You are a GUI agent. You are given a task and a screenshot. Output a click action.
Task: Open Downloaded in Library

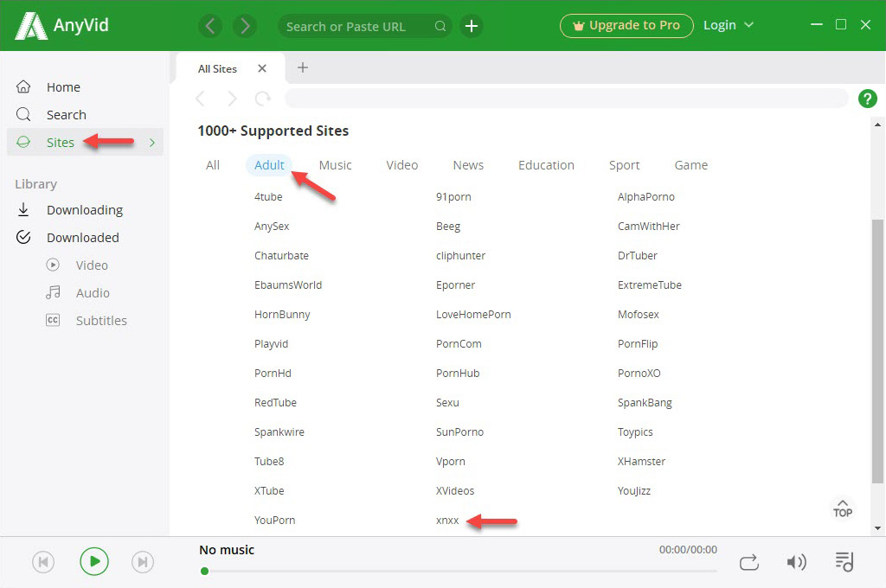pos(82,237)
